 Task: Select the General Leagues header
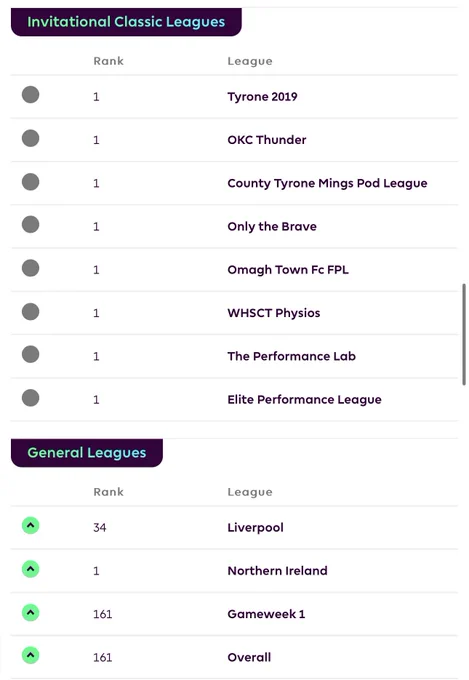point(87,453)
